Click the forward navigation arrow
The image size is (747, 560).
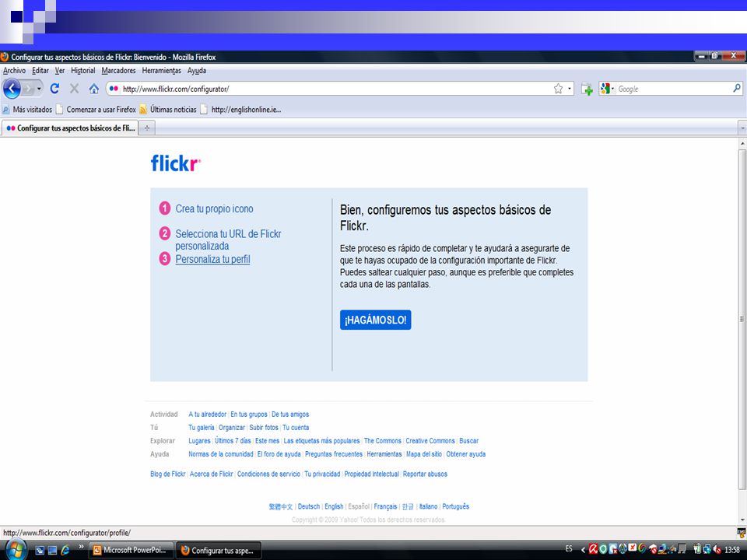click(x=28, y=89)
